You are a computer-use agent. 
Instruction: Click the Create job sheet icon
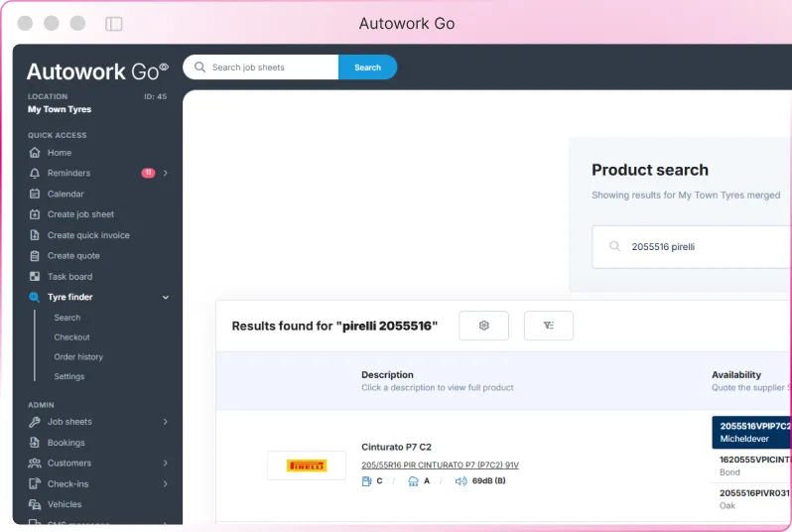pos(35,214)
